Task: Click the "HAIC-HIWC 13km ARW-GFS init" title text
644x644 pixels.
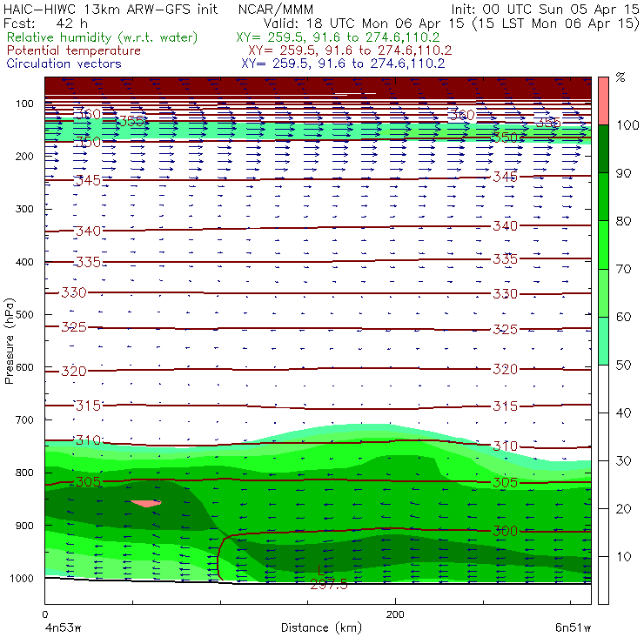Action: 110,10
